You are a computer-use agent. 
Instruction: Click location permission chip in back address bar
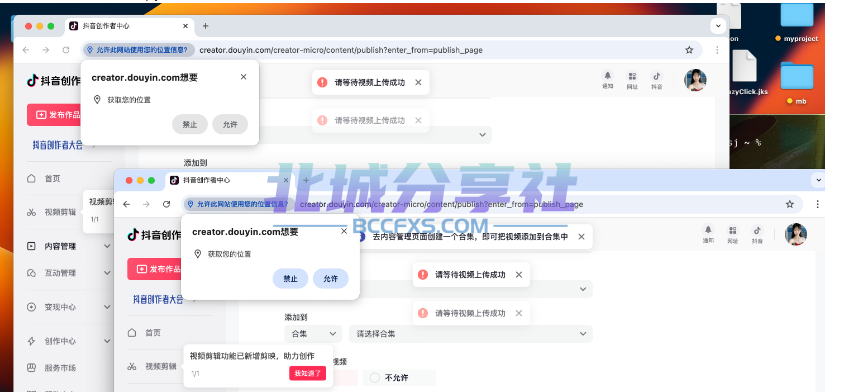coord(139,50)
